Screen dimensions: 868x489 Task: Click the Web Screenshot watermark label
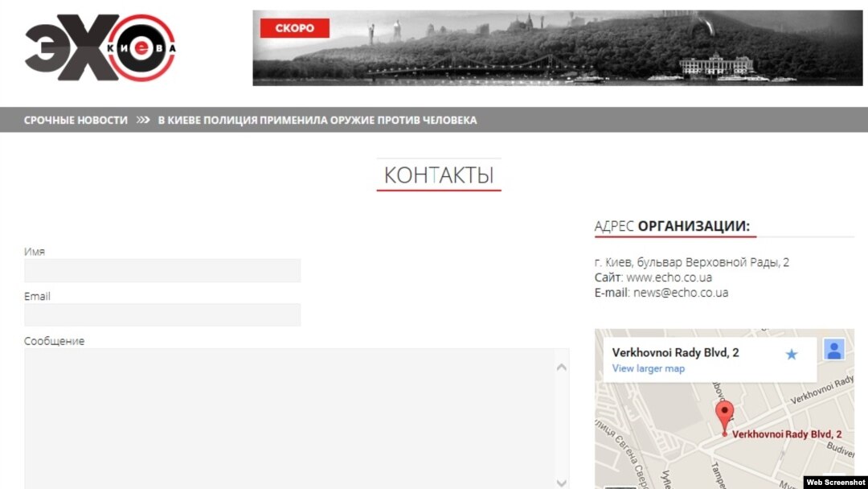click(835, 483)
